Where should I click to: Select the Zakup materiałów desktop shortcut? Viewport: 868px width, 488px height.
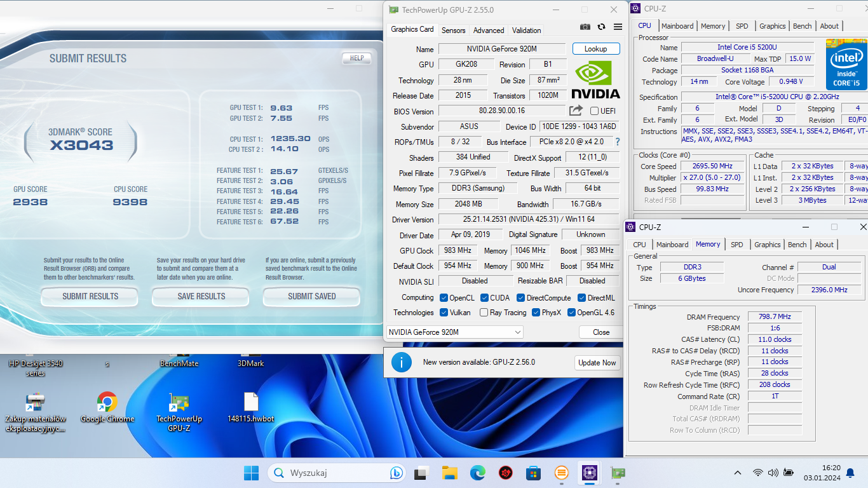35,412
